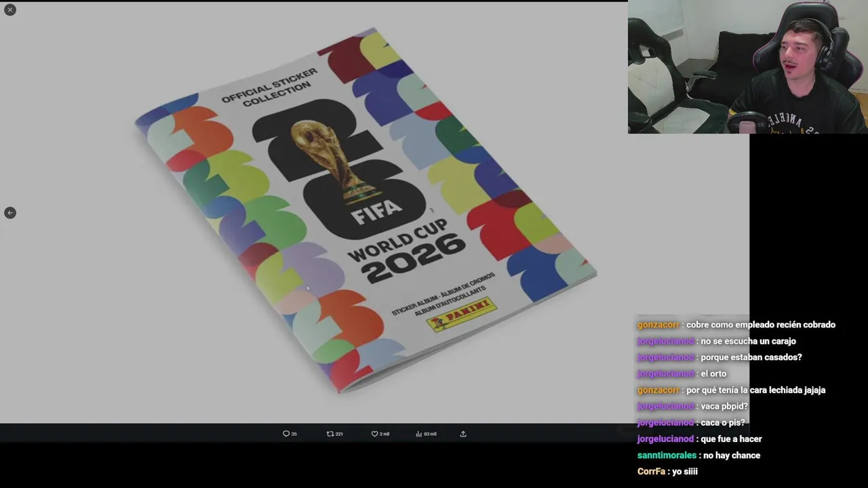Click chat message 'no se escucha un carajo'

(x=748, y=341)
